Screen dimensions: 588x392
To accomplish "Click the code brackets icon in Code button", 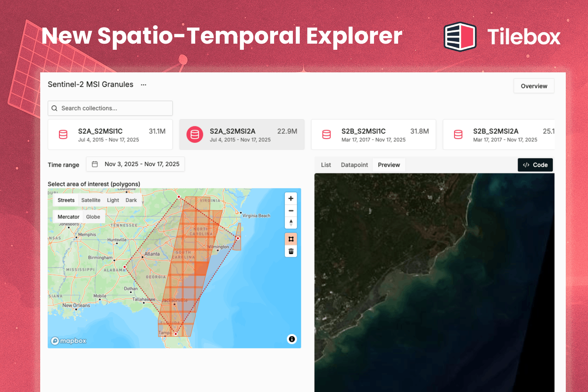I will point(526,165).
